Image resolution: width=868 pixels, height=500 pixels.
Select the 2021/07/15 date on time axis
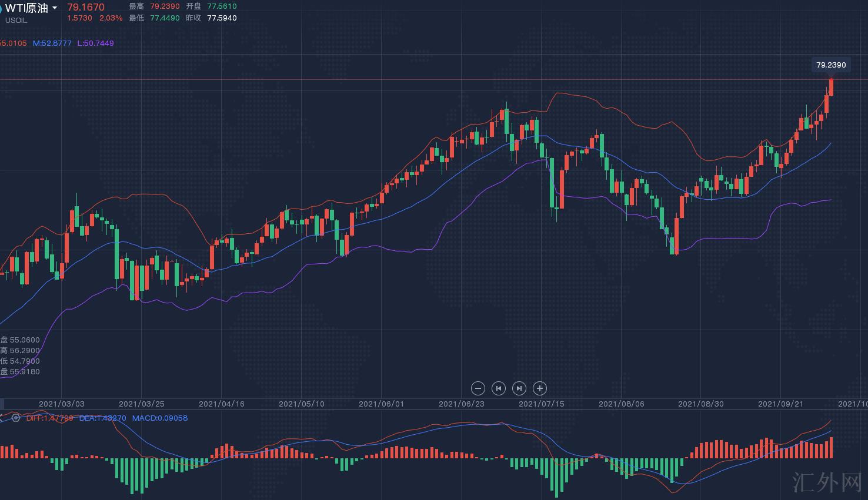tap(541, 404)
